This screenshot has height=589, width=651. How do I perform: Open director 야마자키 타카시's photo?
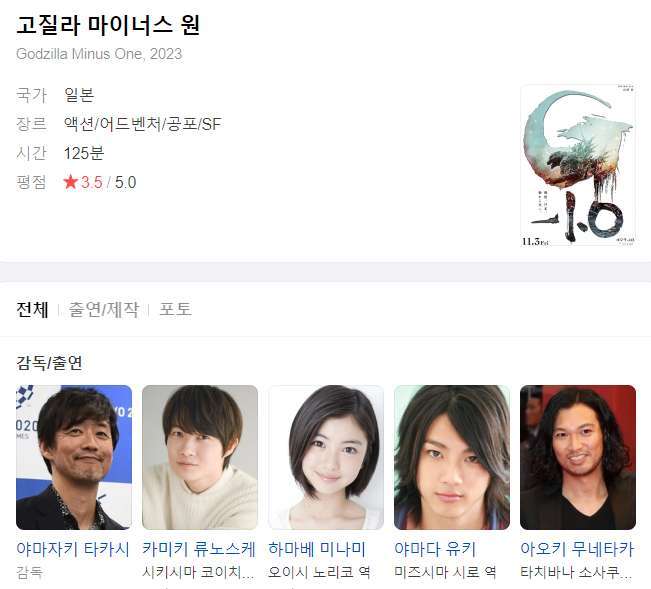(x=74, y=457)
